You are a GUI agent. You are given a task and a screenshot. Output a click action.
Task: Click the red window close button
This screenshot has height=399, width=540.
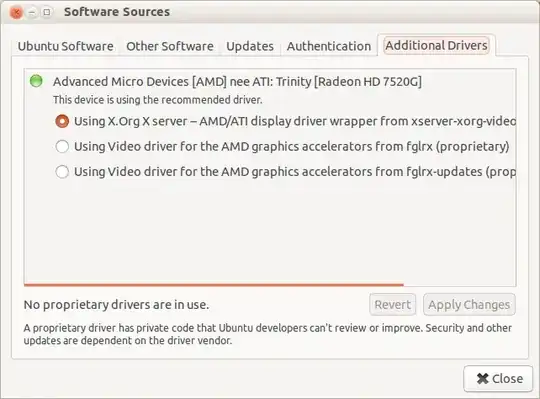(16, 12)
